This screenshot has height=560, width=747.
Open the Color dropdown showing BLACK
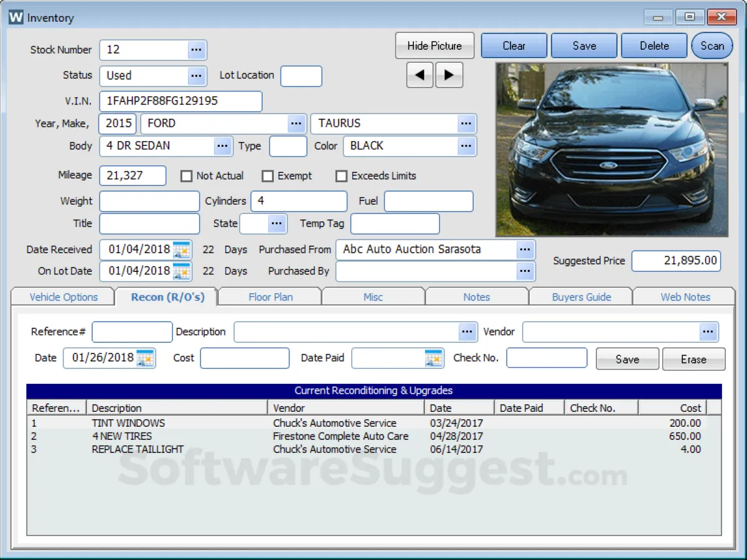point(466,146)
